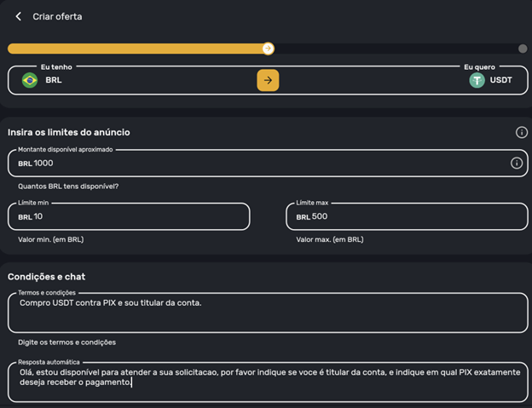532x408 pixels.
Task: Click the Condições e chat section heading
Action: (46, 277)
